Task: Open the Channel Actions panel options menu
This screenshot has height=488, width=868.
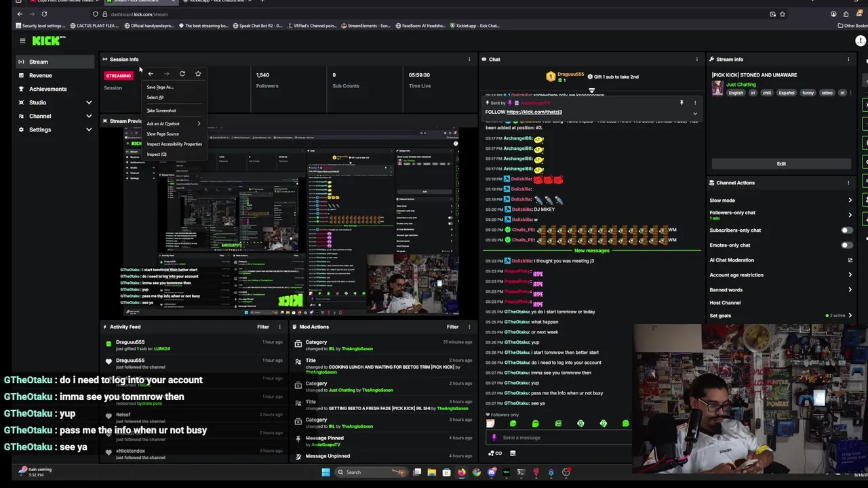Action: click(848, 182)
